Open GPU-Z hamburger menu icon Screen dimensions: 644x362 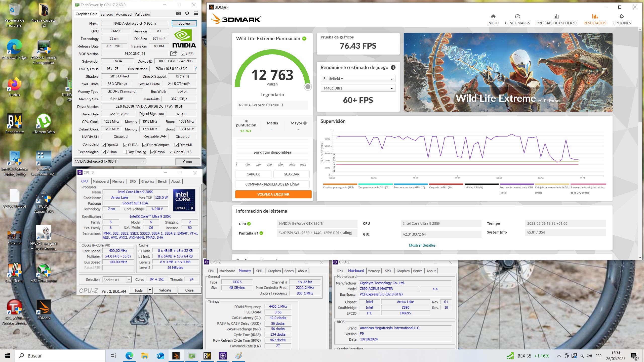196,14
